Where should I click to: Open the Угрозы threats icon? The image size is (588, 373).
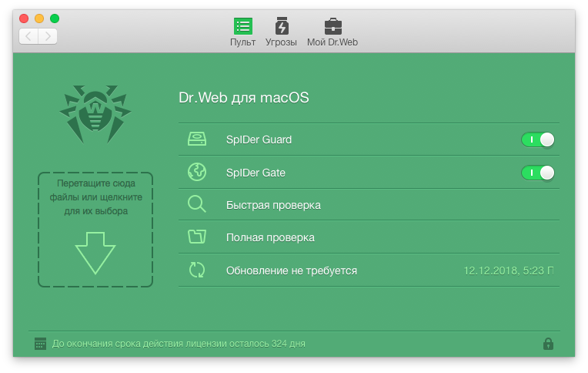coord(282,26)
